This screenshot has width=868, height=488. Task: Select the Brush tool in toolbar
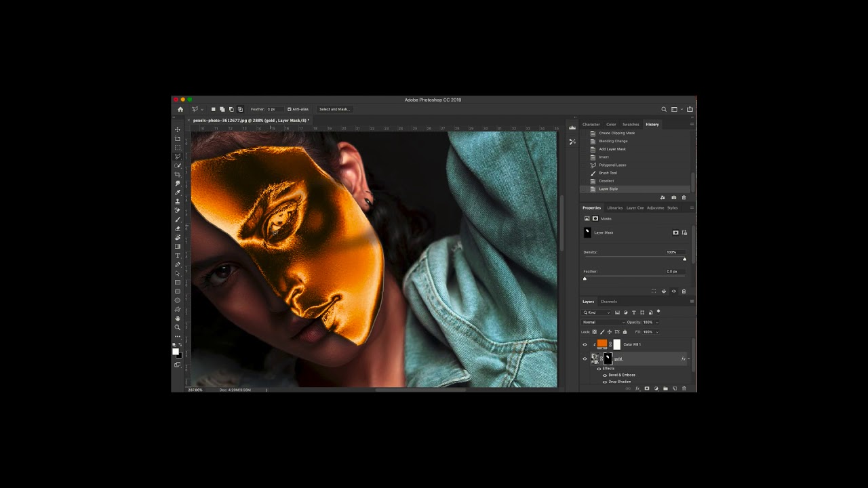tap(178, 220)
